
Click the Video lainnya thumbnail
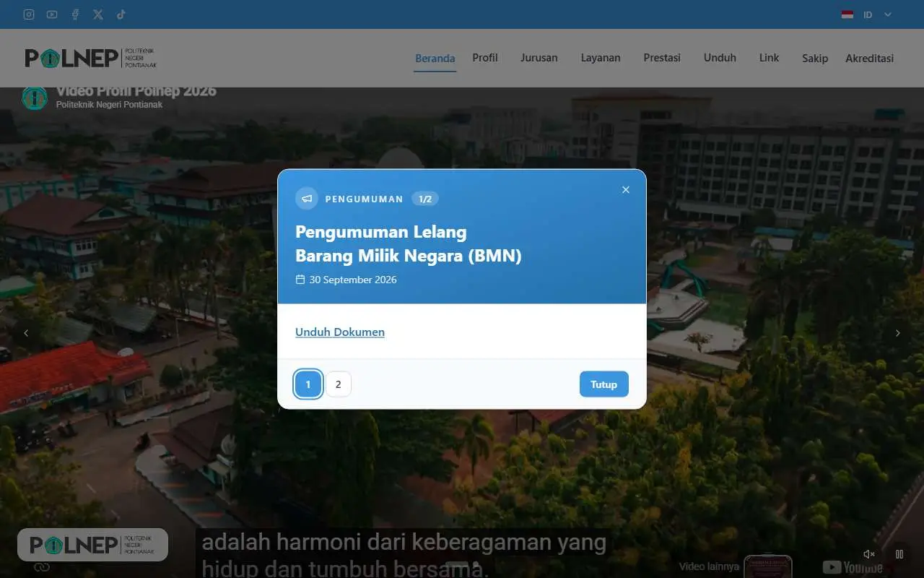tap(768, 566)
